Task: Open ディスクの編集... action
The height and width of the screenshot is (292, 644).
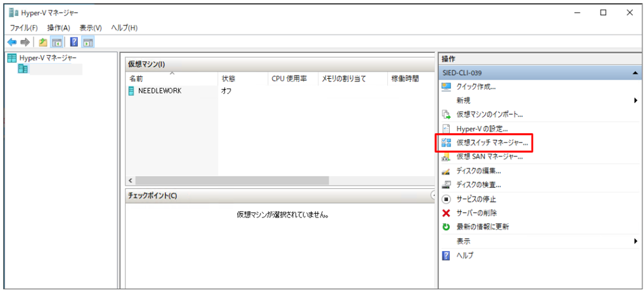Action: point(479,171)
